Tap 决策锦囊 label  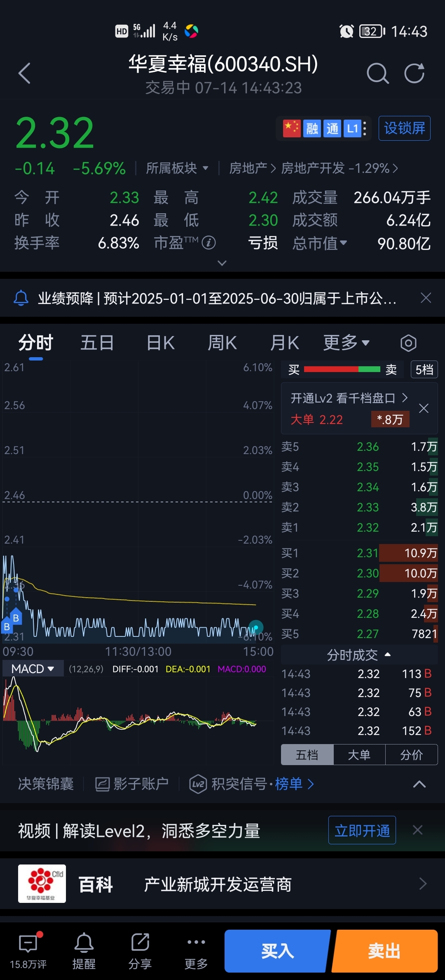tap(46, 784)
